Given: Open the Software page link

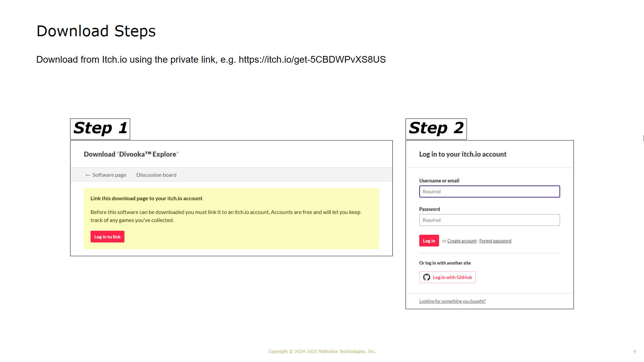Looking at the screenshot, I should [x=106, y=175].
